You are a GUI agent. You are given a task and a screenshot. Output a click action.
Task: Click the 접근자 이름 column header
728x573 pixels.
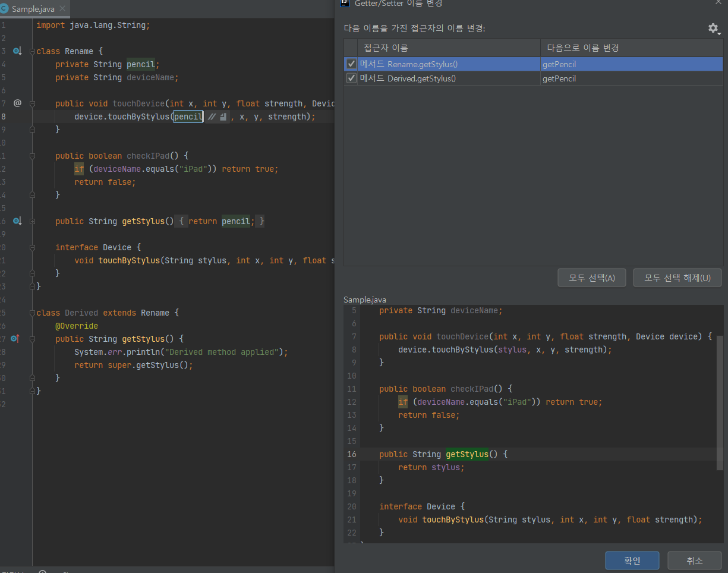tap(449, 48)
